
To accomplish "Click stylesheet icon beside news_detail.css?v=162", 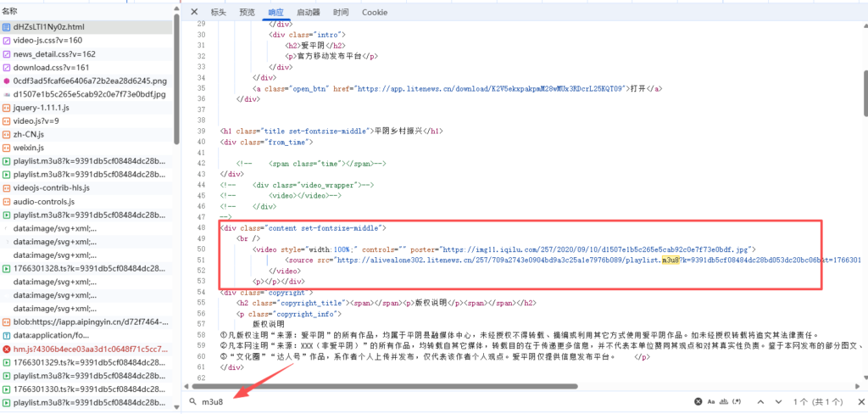I will 7,53.
